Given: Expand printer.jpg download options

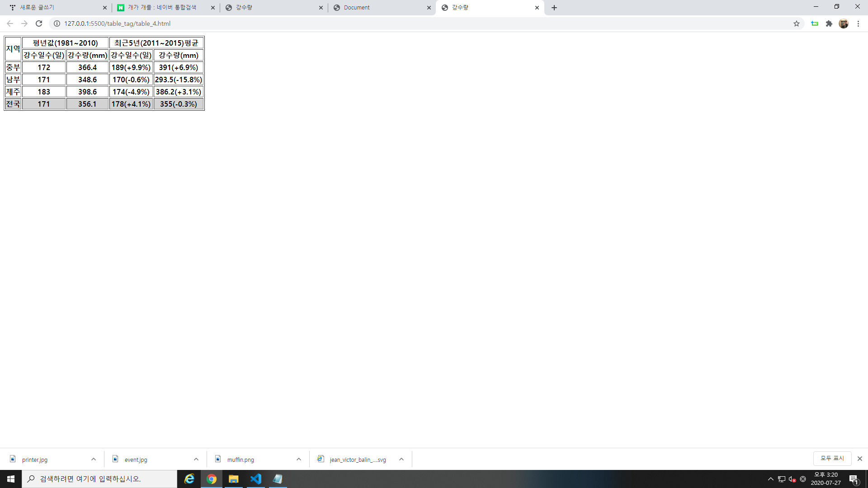Looking at the screenshot, I should [x=94, y=459].
